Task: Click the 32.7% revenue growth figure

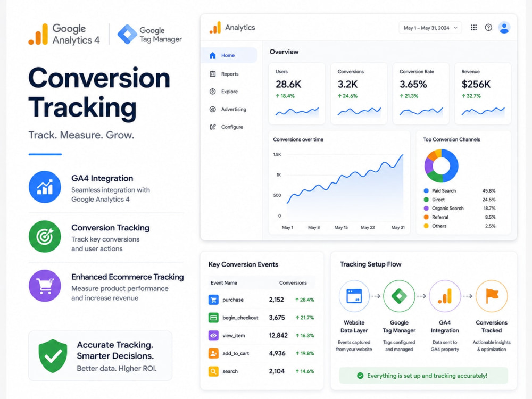Action: (x=471, y=96)
